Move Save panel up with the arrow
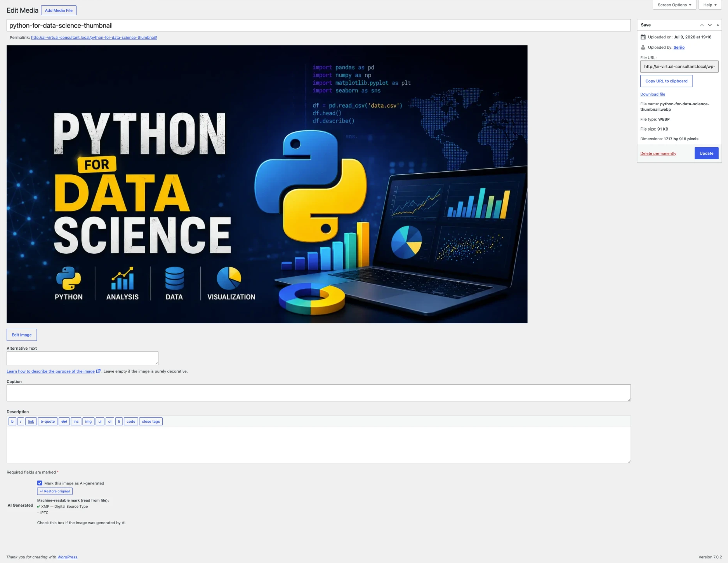Screen dimensions: 728x563 click(x=702, y=25)
